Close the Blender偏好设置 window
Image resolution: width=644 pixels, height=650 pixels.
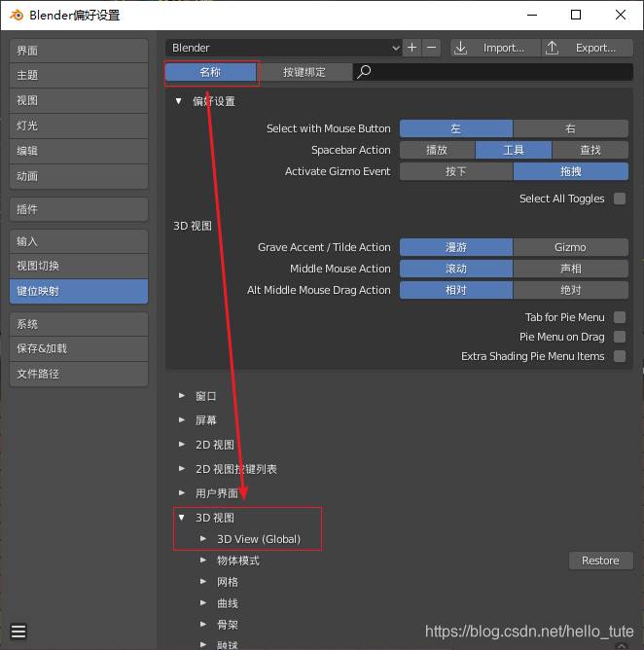tap(621, 15)
